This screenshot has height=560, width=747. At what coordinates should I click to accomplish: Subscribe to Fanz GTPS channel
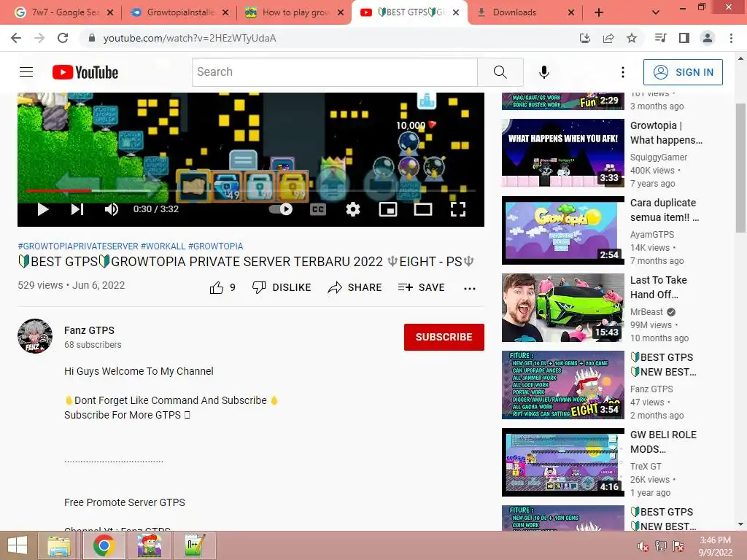click(444, 337)
